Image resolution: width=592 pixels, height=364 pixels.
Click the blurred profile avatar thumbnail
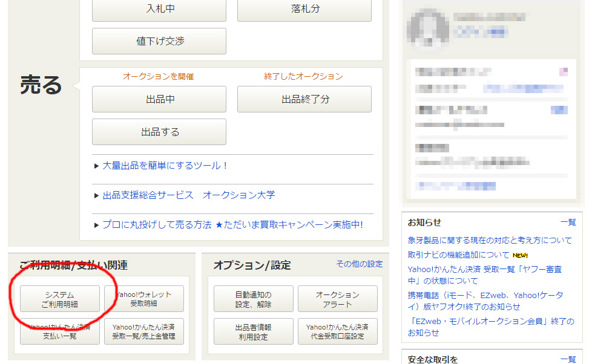pyautogui.click(x=428, y=28)
